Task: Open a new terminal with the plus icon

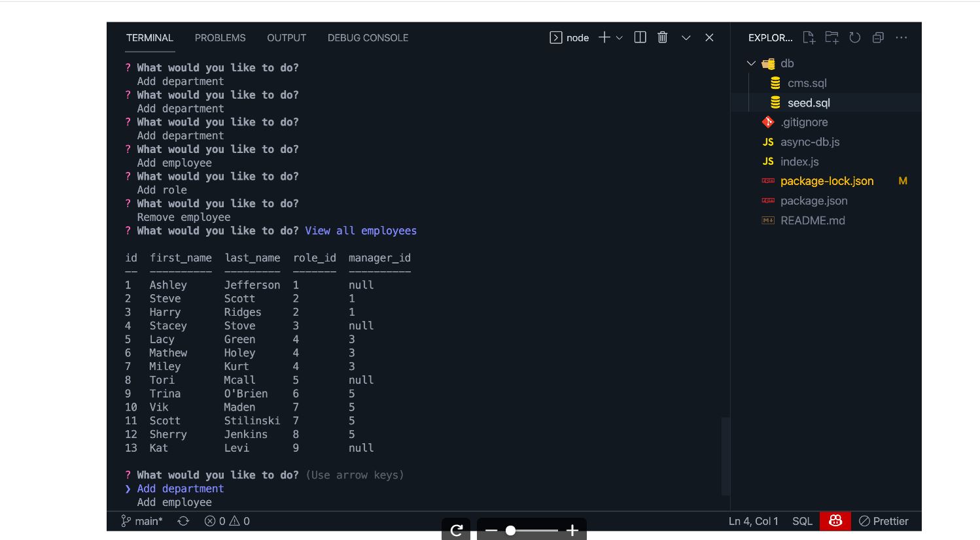Action: (x=603, y=37)
